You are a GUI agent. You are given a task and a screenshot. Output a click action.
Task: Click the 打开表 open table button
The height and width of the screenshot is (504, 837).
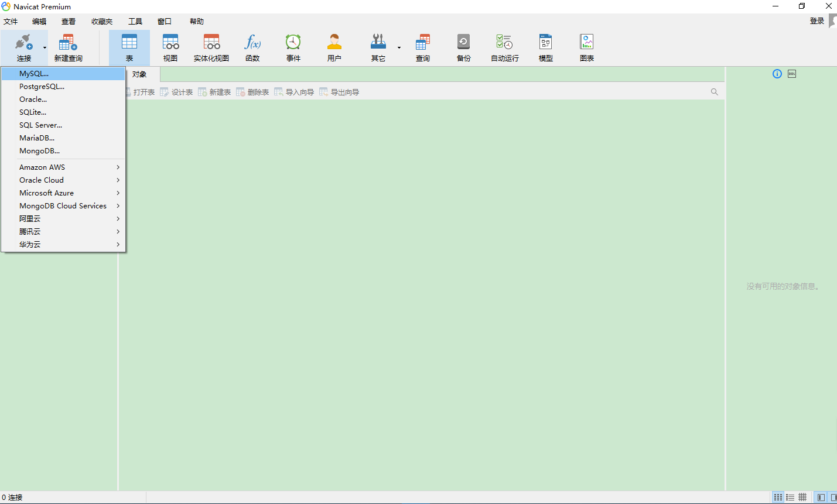[141, 92]
